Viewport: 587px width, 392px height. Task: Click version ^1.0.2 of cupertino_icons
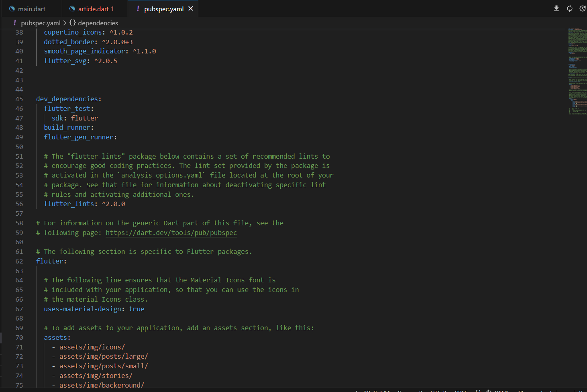pyautogui.click(x=121, y=32)
